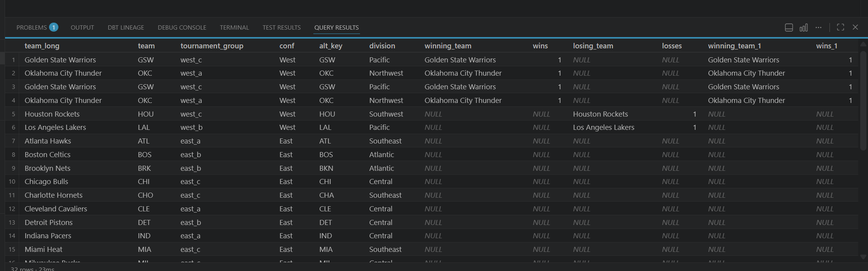868x271 pixels.
Task: Click the Cleveland Cavaliers cell
Action: (56, 209)
